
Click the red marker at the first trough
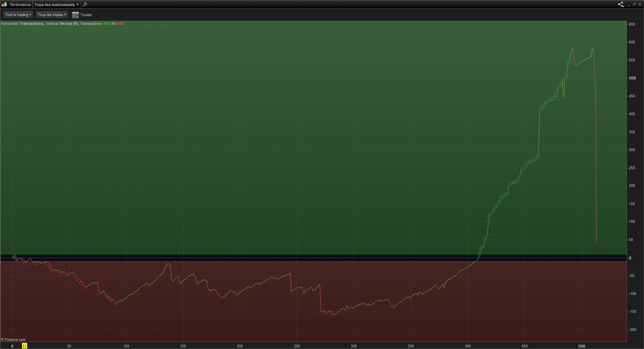pos(116,304)
